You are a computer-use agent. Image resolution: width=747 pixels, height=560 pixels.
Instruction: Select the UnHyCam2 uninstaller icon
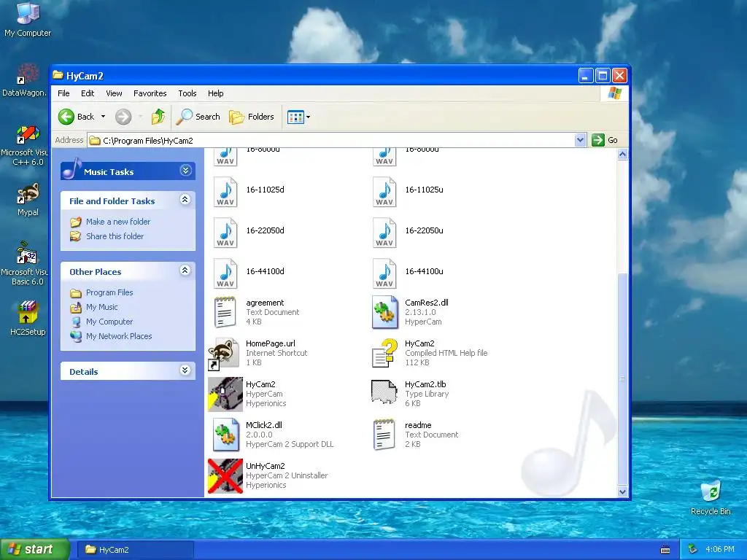(225, 475)
